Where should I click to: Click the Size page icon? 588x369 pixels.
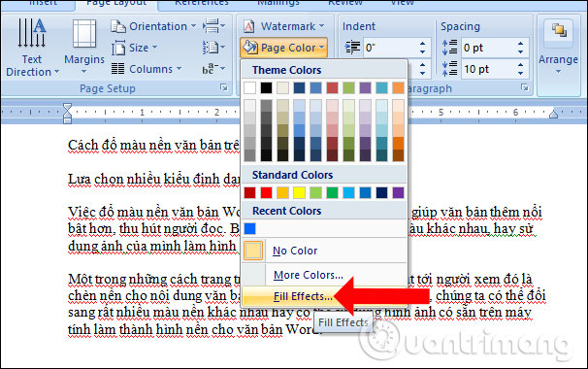tap(118, 48)
